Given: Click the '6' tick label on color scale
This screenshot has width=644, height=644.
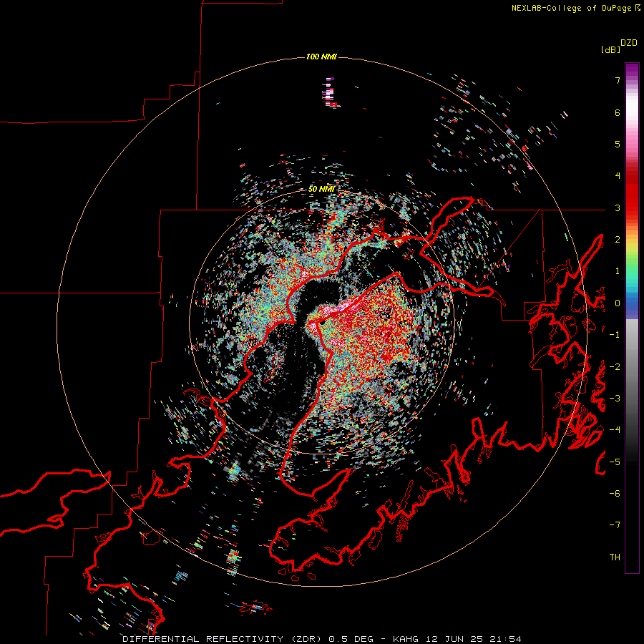Looking at the screenshot, I should tap(618, 112).
